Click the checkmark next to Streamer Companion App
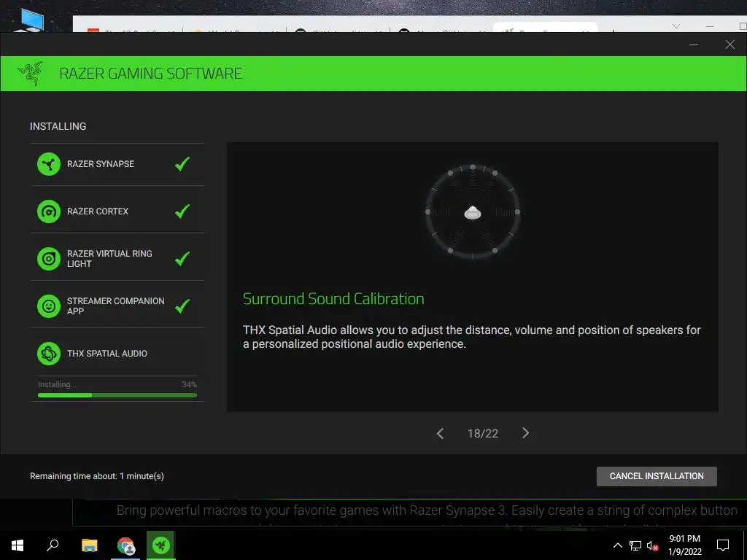Viewport: 747px width, 560px height. coord(182,306)
